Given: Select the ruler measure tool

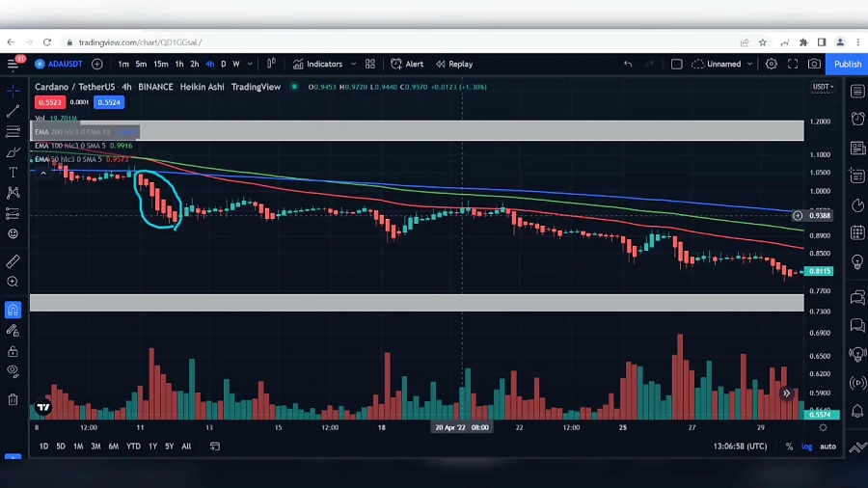Looking at the screenshot, I should tap(13, 261).
